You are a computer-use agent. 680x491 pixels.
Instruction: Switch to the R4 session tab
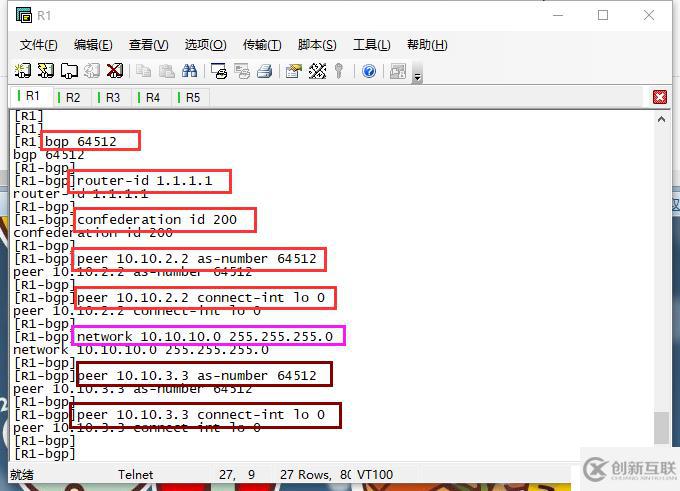(151, 98)
